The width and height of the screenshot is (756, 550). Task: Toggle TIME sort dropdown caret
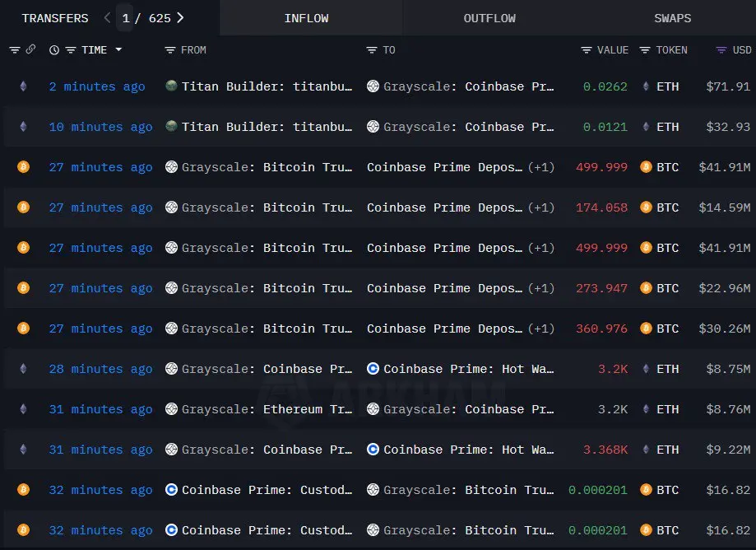[118, 49]
